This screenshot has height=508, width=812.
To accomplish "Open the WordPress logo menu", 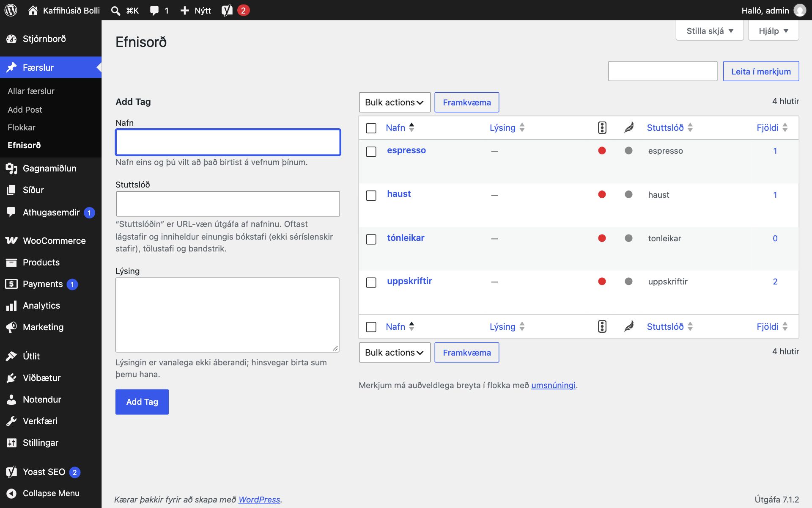I will click(x=11, y=10).
